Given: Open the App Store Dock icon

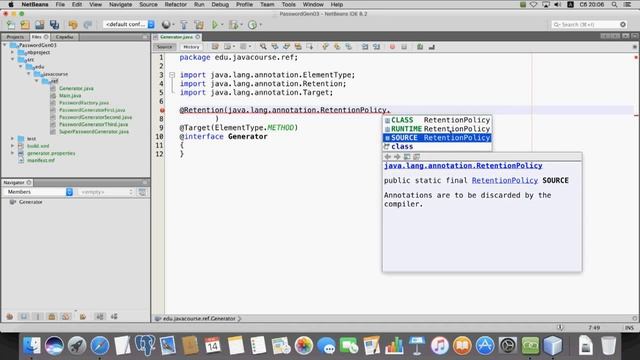Looking at the screenshot, I should (485, 346).
